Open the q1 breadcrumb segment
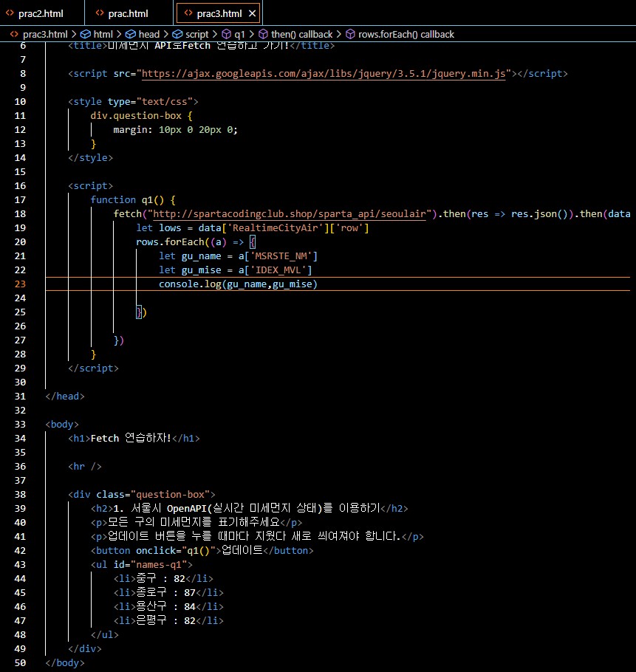Image resolution: width=636 pixels, height=672 pixels. [239, 34]
